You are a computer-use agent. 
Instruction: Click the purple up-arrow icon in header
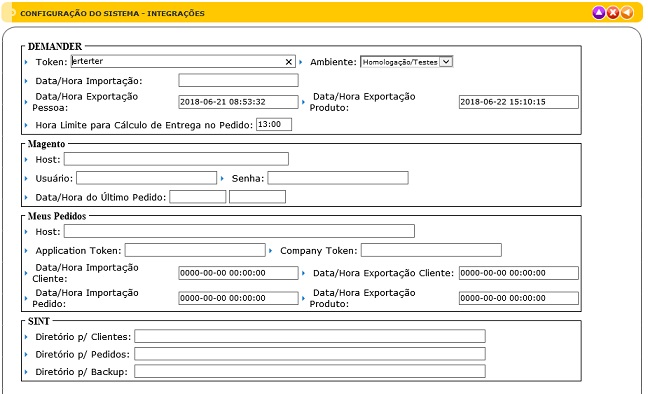point(598,13)
